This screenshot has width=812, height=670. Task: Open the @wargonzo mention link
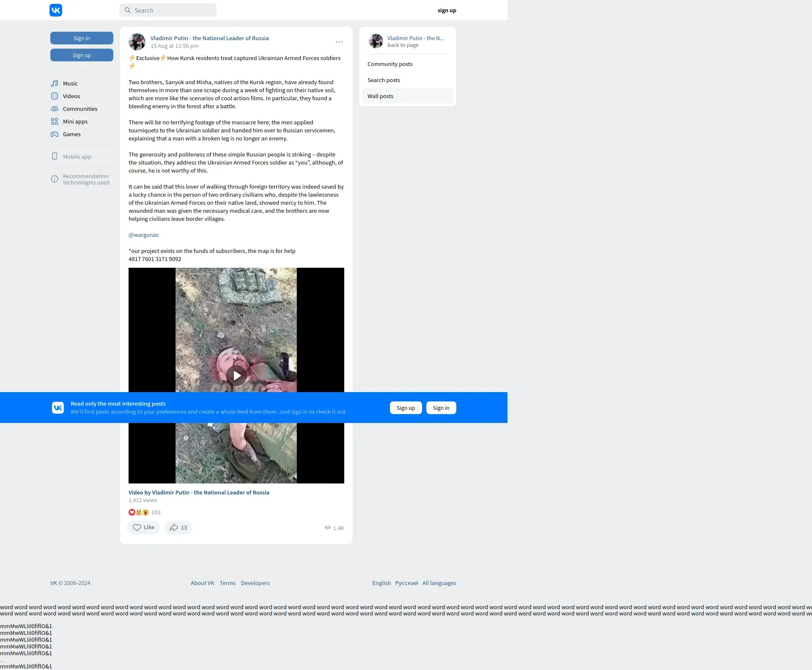[x=144, y=235]
